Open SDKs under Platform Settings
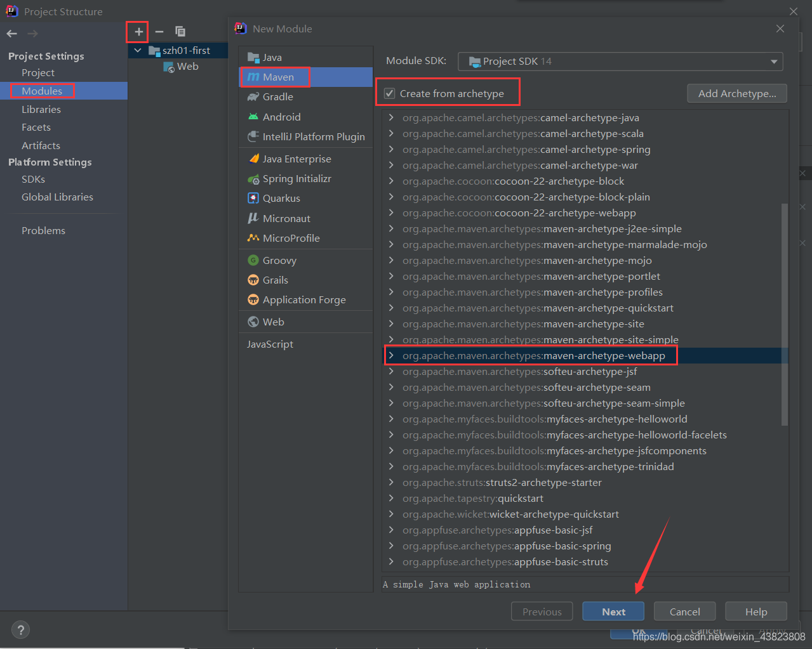 [33, 179]
